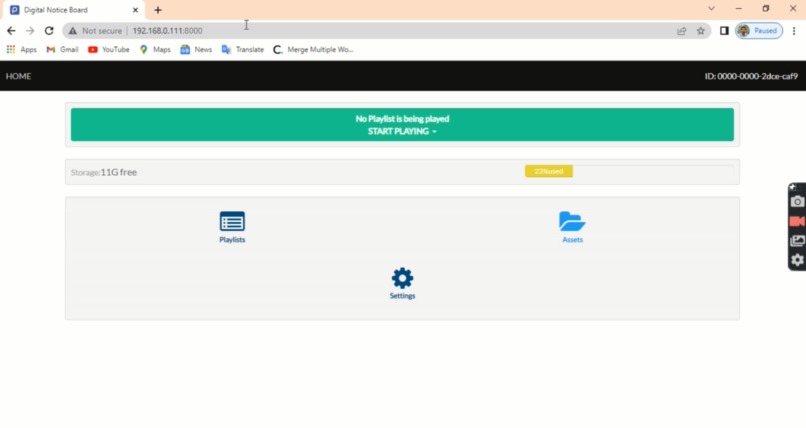Expand the START PLAYING dropdown
This screenshot has height=428, width=806.
[x=402, y=132]
